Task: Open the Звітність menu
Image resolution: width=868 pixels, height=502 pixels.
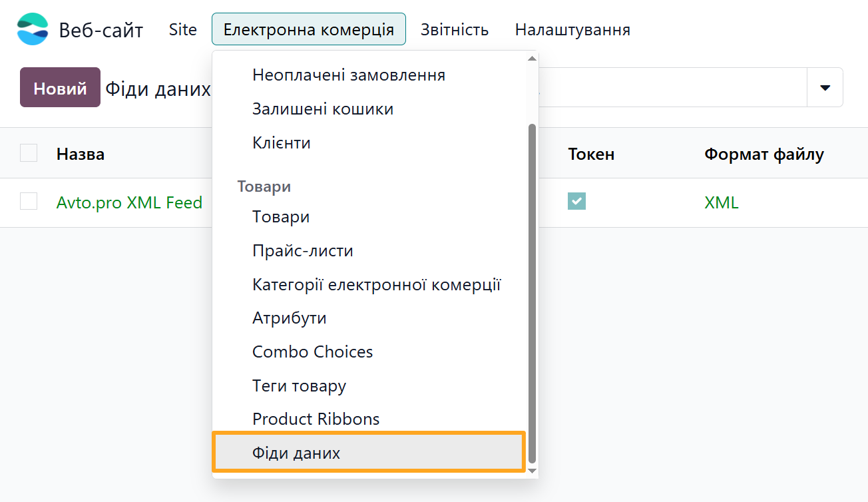Action: (x=454, y=29)
